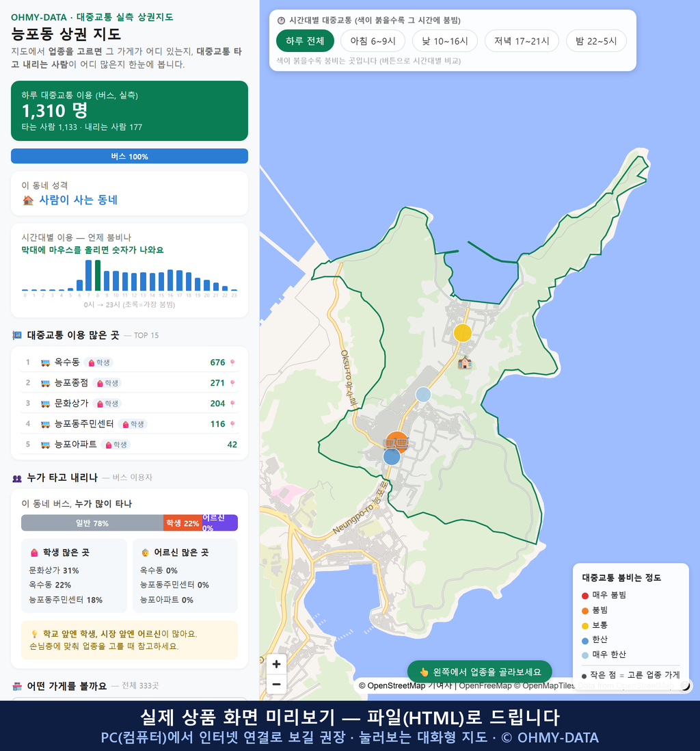
Task: Click the shop icon next to 어떤 가게를 볼까요
Action: [x=17, y=686]
